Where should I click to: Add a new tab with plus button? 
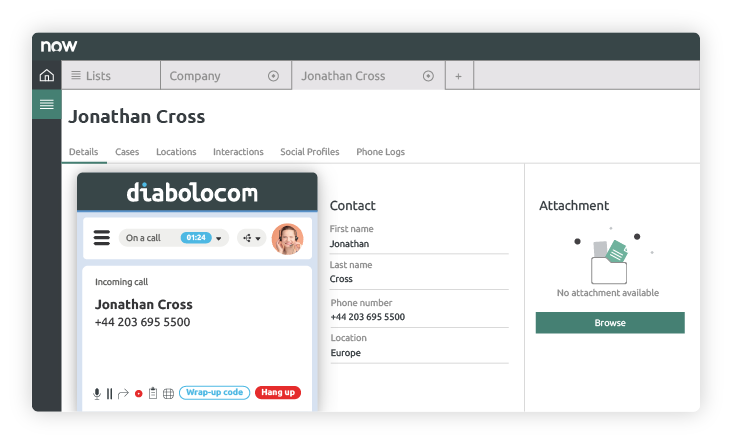(458, 76)
